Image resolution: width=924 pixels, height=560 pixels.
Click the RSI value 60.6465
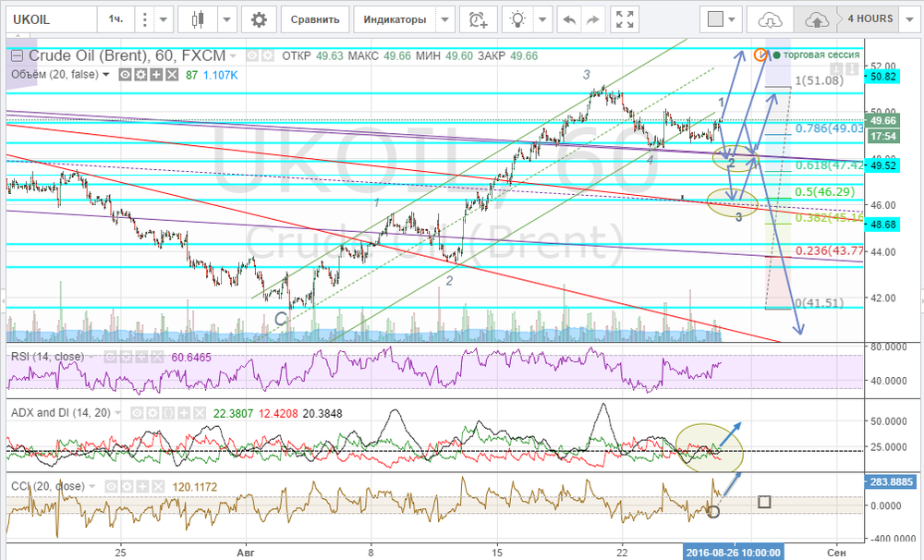pyautogui.click(x=191, y=358)
